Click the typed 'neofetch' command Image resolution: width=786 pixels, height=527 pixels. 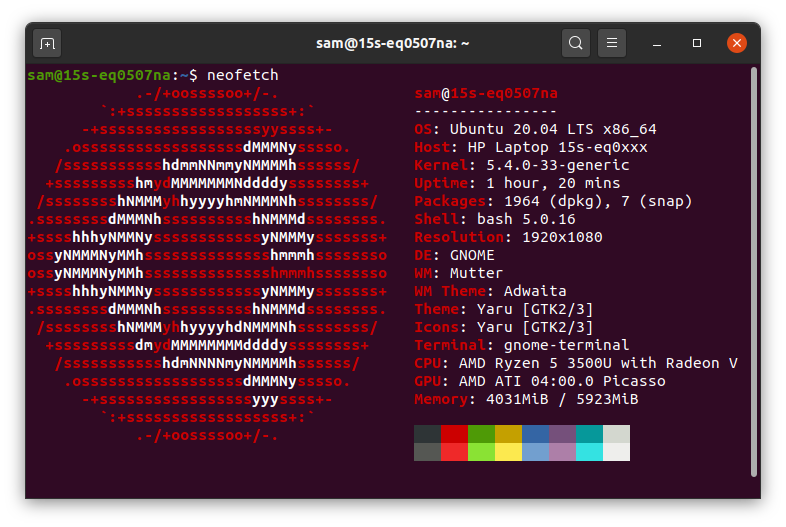243,75
